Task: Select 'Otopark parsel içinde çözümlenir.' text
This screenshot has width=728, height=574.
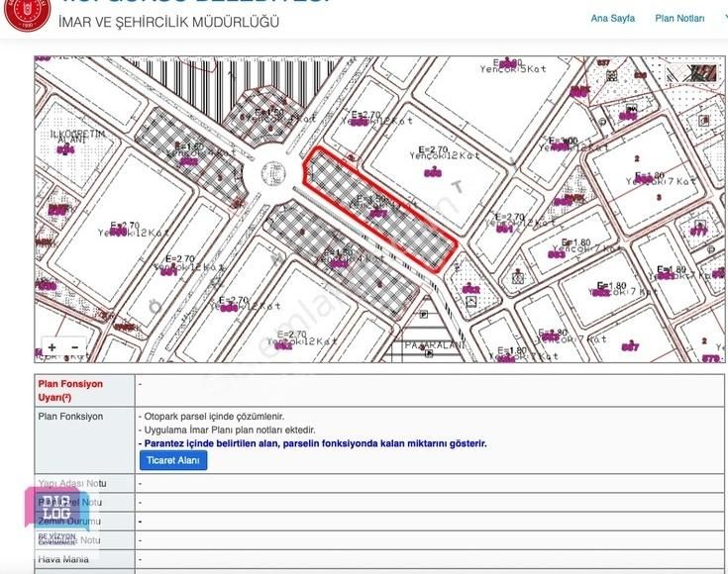Action: point(214,417)
